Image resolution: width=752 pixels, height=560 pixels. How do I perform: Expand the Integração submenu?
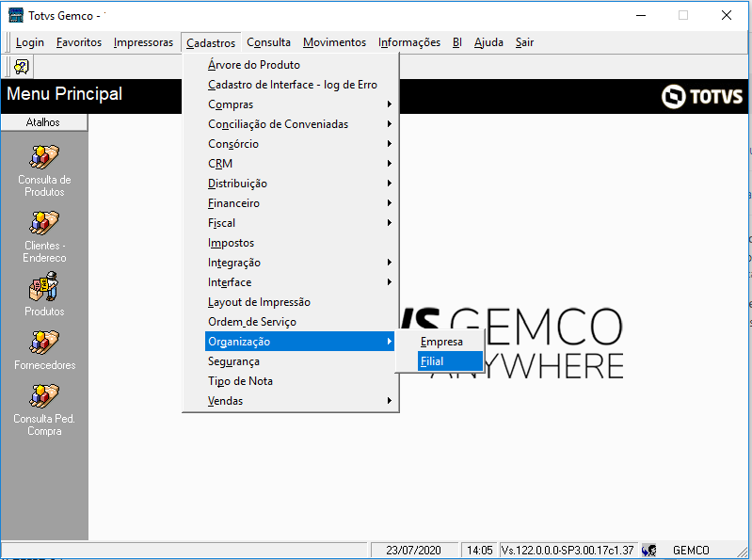click(x=299, y=263)
